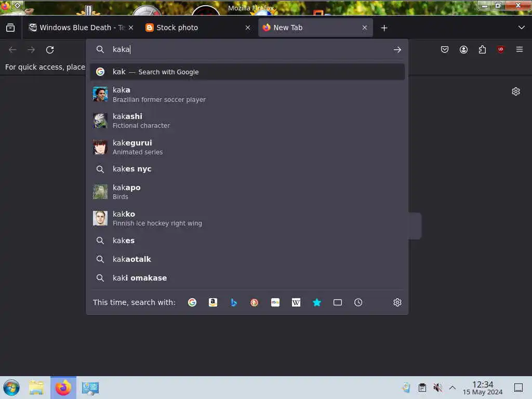Open clipboard tray icon

coord(422,388)
